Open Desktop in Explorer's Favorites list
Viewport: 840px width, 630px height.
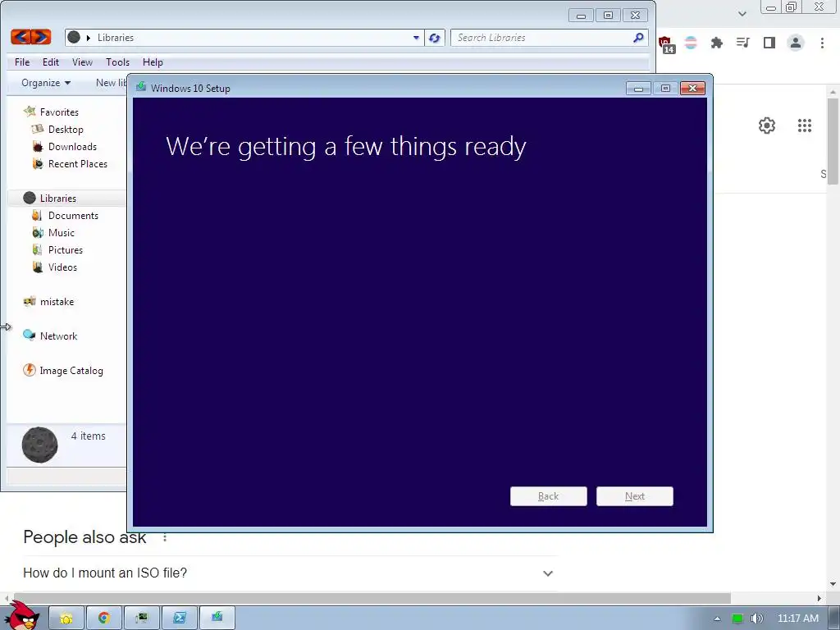coord(66,129)
